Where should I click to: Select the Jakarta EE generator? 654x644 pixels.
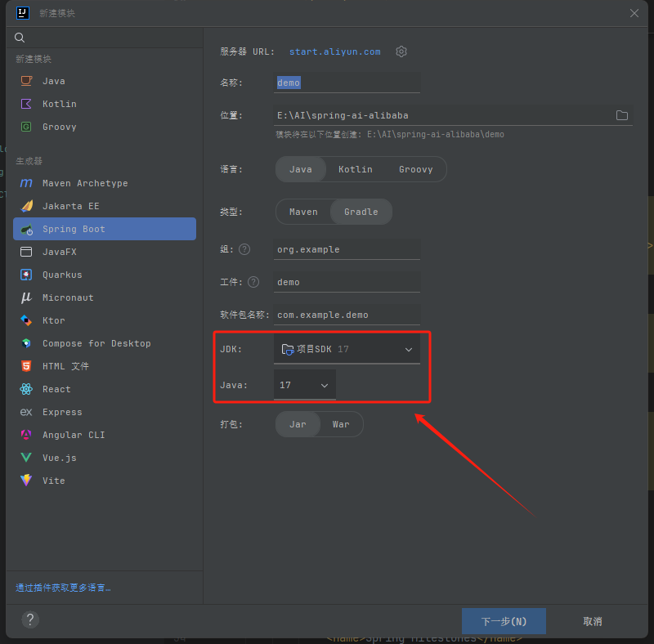tap(105, 206)
